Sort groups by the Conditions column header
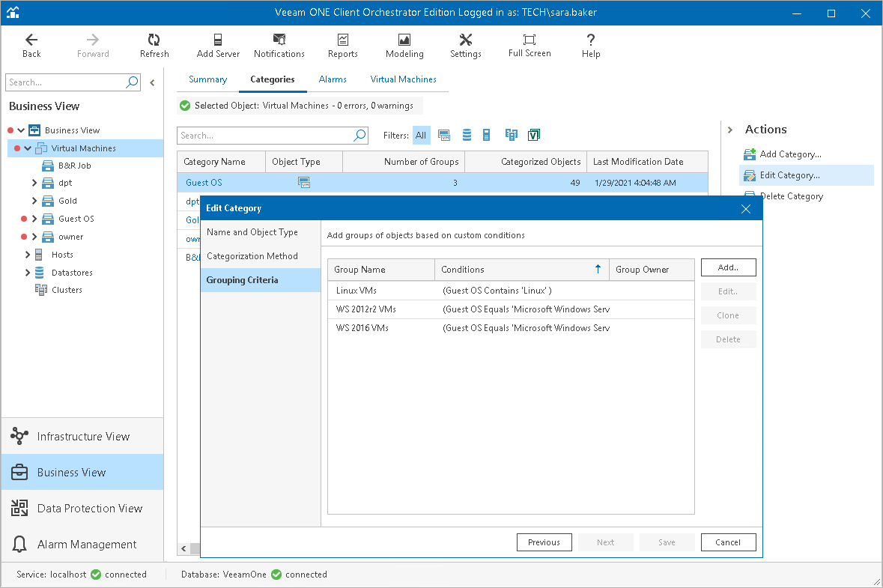 click(521, 270)
